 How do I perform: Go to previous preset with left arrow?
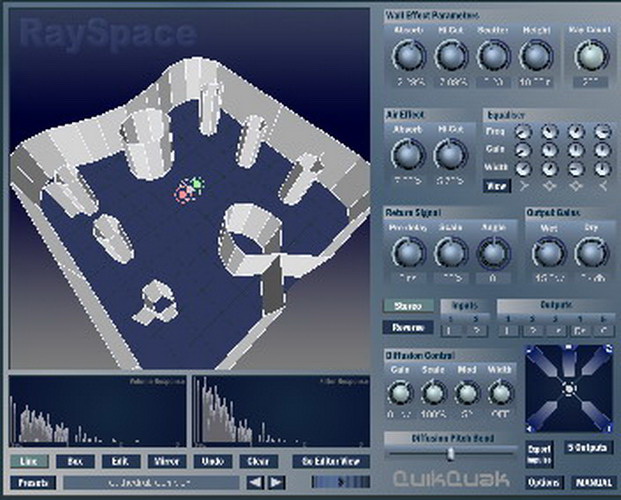point(255,482)
